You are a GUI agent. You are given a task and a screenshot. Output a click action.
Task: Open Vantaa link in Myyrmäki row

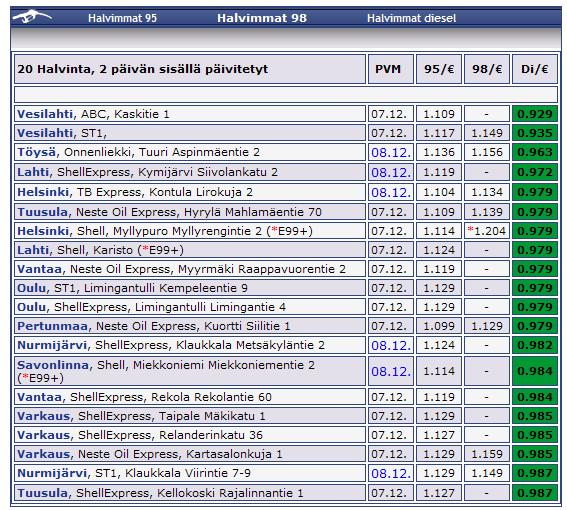point(39,269)
